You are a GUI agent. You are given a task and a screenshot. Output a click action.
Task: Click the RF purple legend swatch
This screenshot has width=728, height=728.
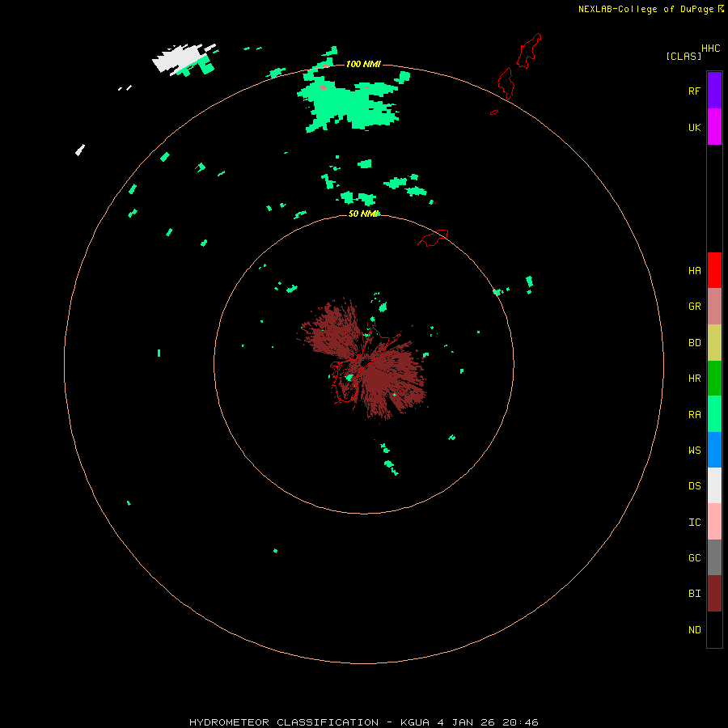point(714,91)
